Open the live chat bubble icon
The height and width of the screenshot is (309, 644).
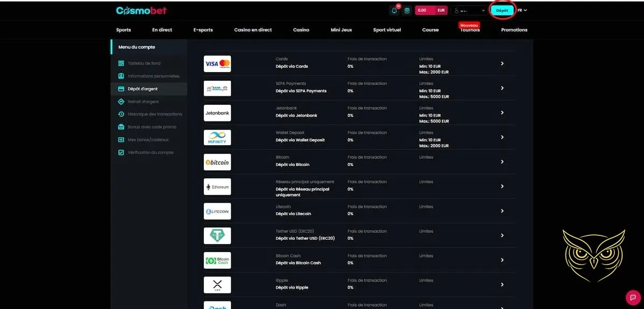tap(633, 297)
